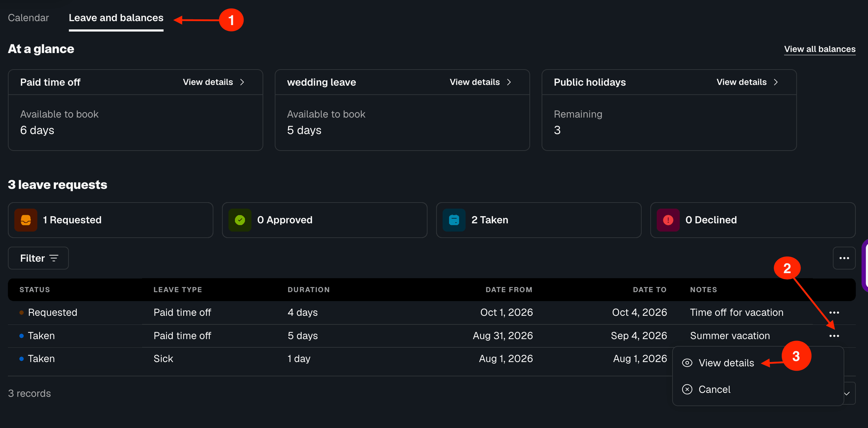Sort by DATE TO column header
Screen dimensions: 868x428
(x=650, y=290)
